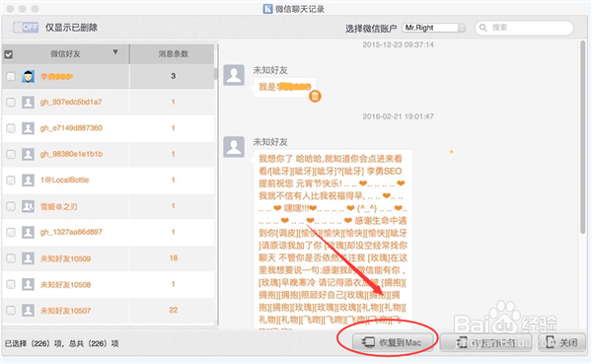Open the 选择微信账户 Mr.Right dropdown

coord(434,28)
